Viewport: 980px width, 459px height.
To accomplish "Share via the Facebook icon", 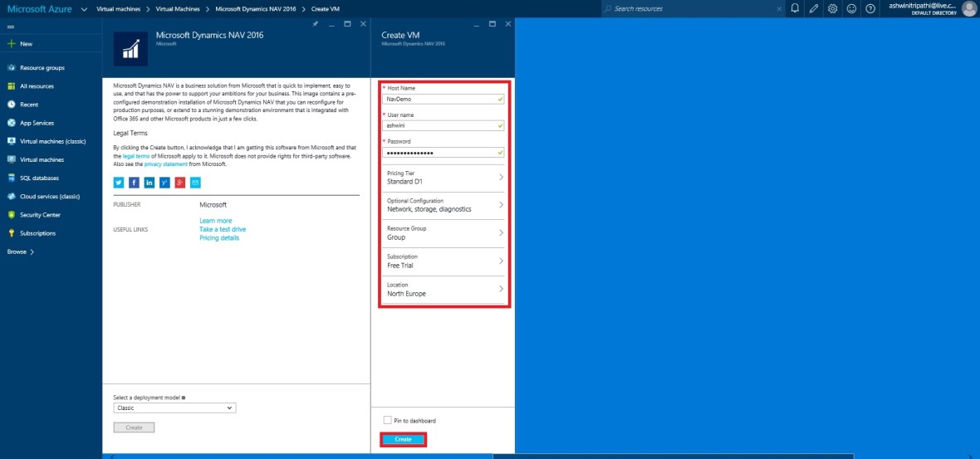I will (134, 183).
